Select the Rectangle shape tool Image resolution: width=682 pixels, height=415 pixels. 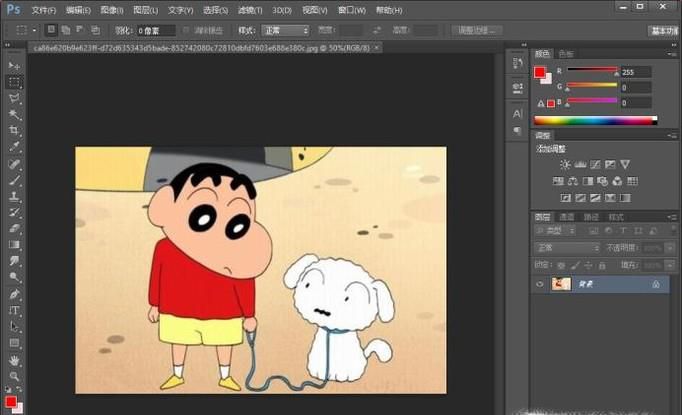(14, 343)
